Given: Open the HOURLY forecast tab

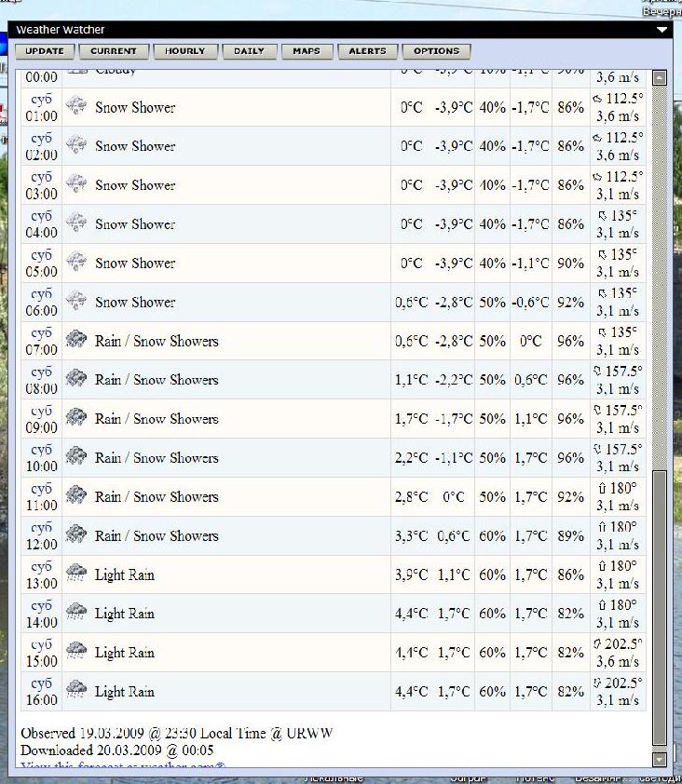Looking at the screenshot, I should pyautogui.click(x=185, y=51).
